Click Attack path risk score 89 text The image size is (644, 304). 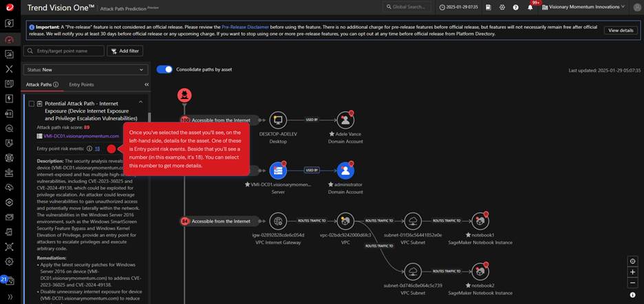(63, 127)
